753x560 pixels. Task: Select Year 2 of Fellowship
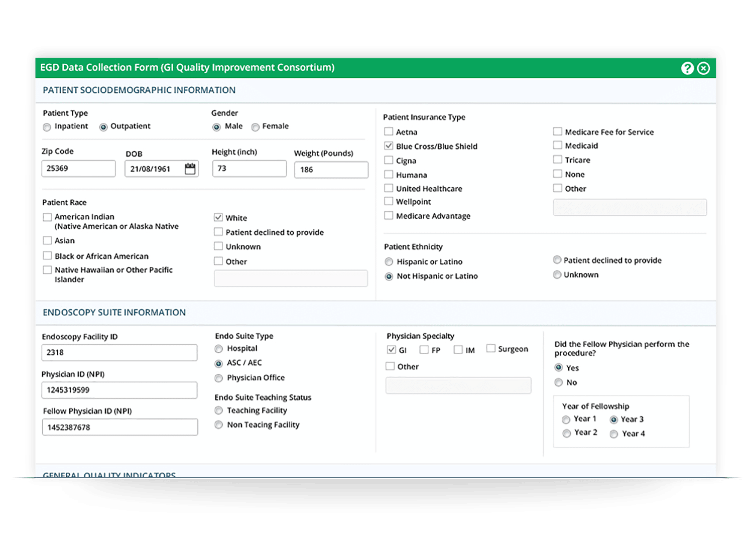pos(566,433)
